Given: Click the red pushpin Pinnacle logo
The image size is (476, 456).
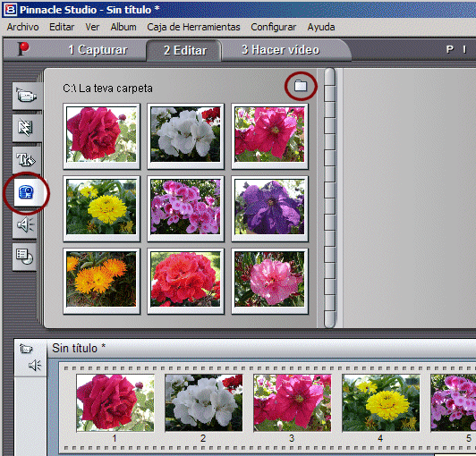Looking at the screenshot, I should pyautogui.click(x=23, y=49).
